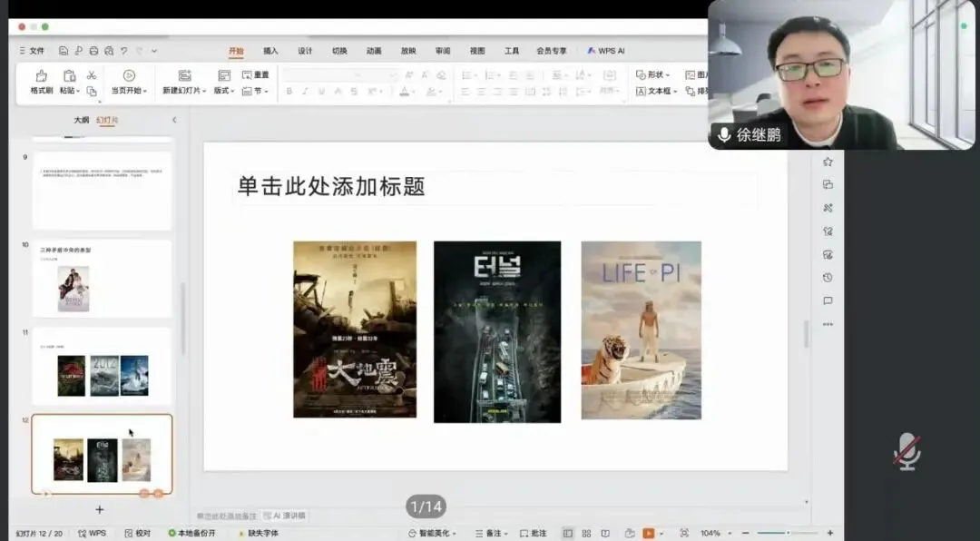Add a new slide with plus button
Screen dimensions: 980x541
tap(100, 510)
